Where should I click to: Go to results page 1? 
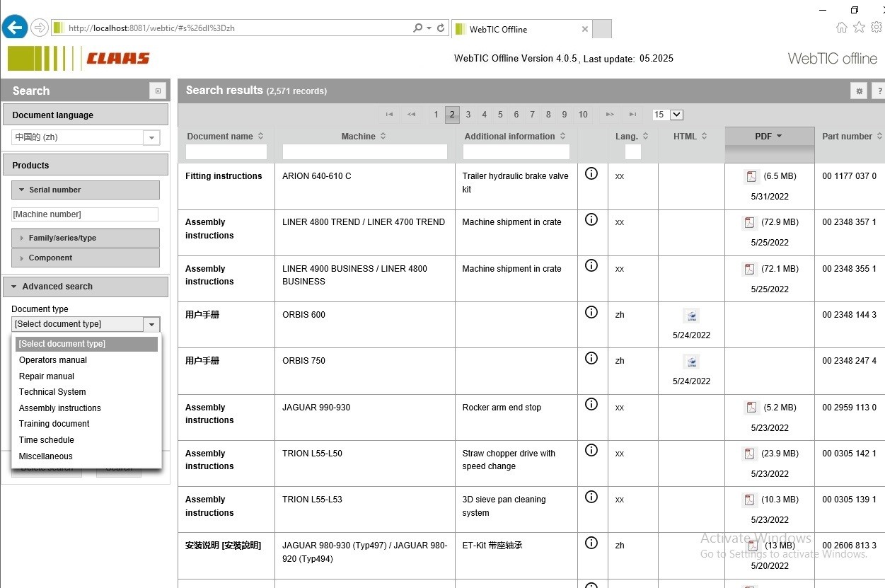pos(436,115)
